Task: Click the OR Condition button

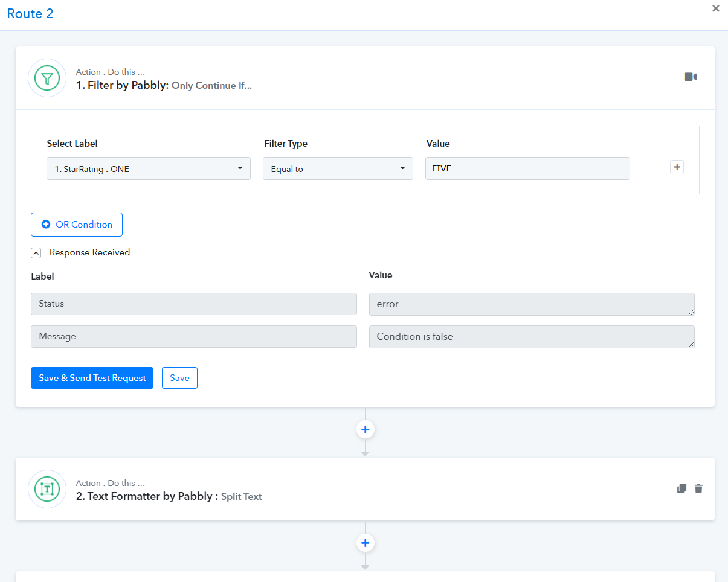Action: [77, 225]
